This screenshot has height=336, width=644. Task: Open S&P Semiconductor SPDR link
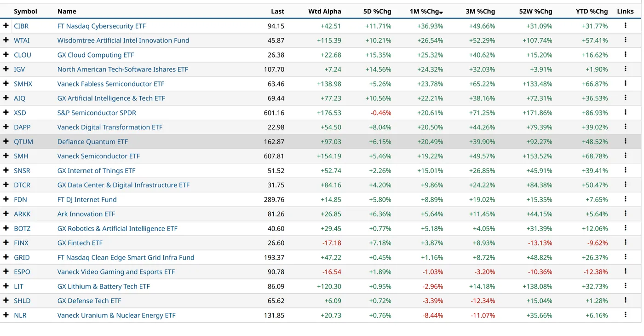click(97, 113)
